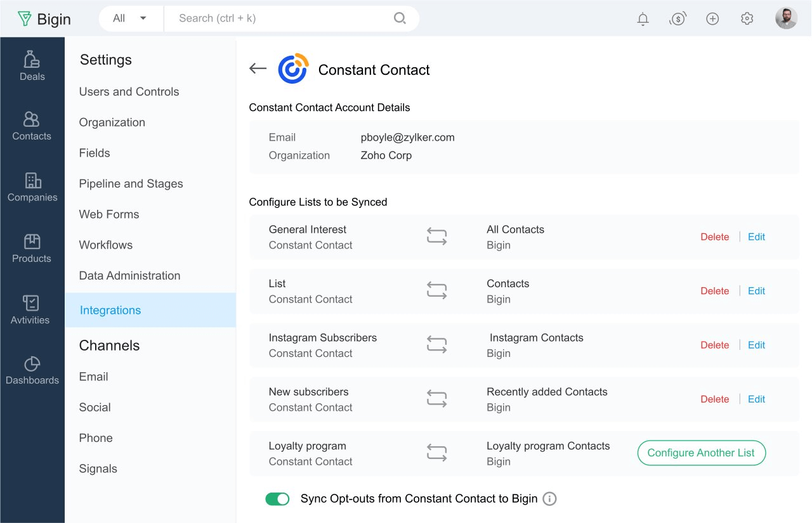Open Dashboards pie chart icon
This screenshot has height=523, width=812.
click(32, 365)
